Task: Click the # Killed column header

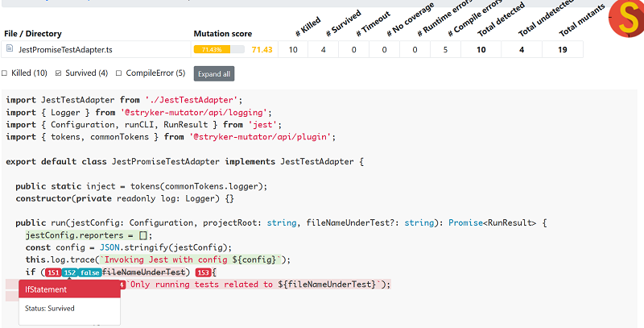Action: 308,27
